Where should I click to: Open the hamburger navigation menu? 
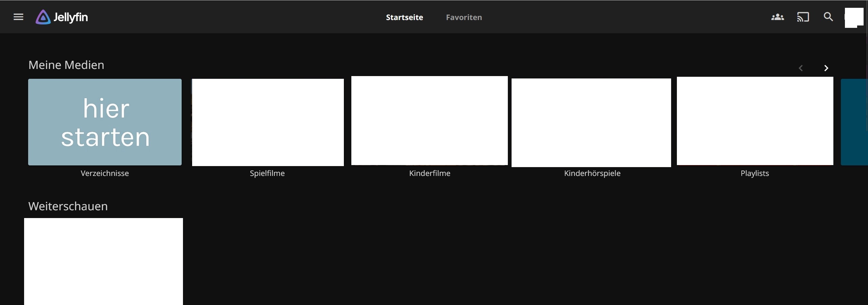coord(18,17)
